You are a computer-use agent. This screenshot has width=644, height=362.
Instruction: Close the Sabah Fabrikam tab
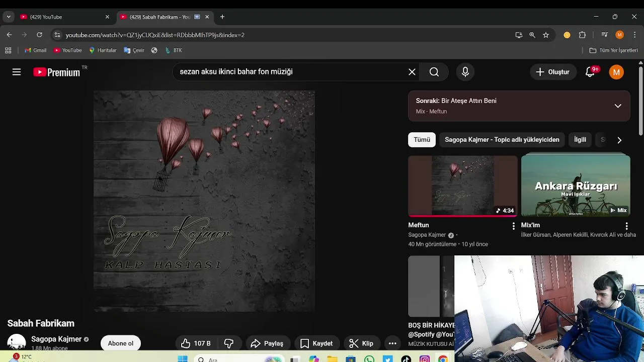point(207,17)
